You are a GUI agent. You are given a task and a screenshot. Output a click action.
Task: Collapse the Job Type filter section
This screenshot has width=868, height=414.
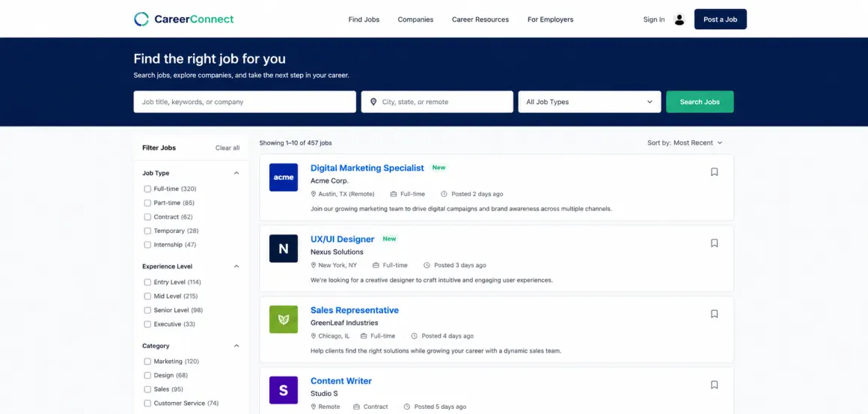[236, 173]
